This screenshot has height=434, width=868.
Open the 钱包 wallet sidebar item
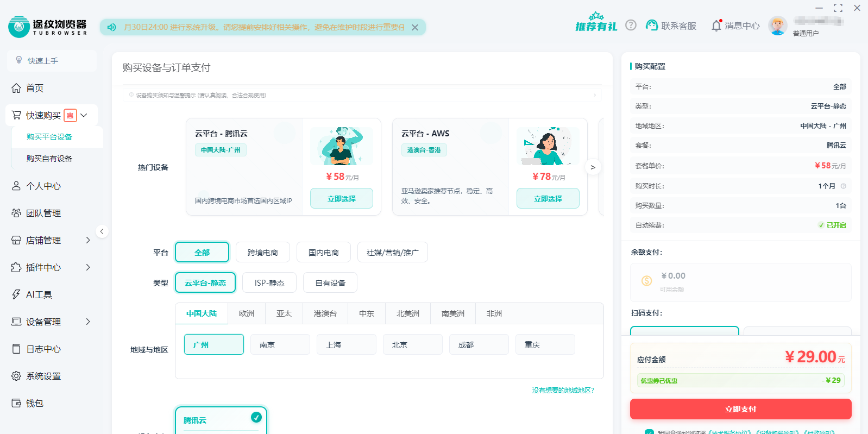[35, 403]
